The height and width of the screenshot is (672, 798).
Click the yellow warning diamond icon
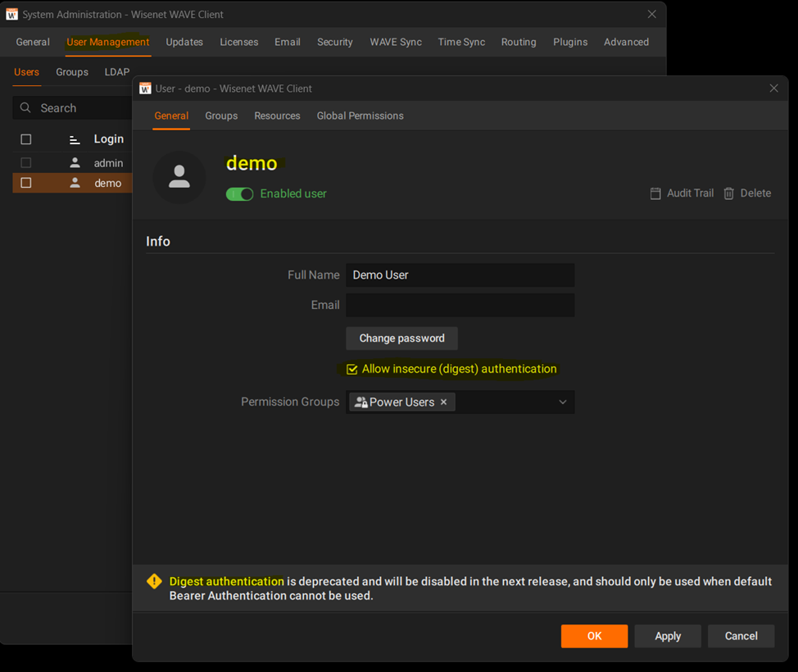(x=154, y=581)
